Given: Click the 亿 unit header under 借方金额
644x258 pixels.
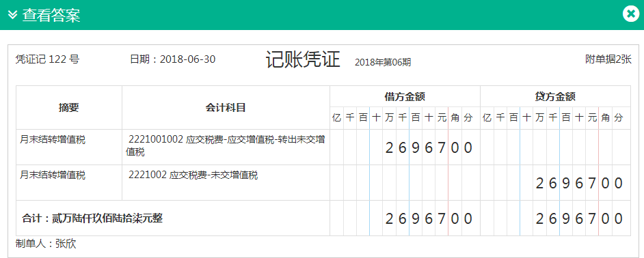Looking at the screenshot, I should click(337, 118).
